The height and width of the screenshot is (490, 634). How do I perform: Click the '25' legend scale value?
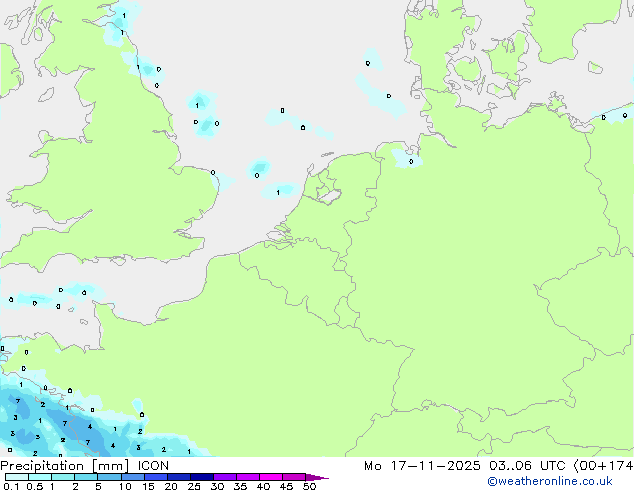[194, 486]
